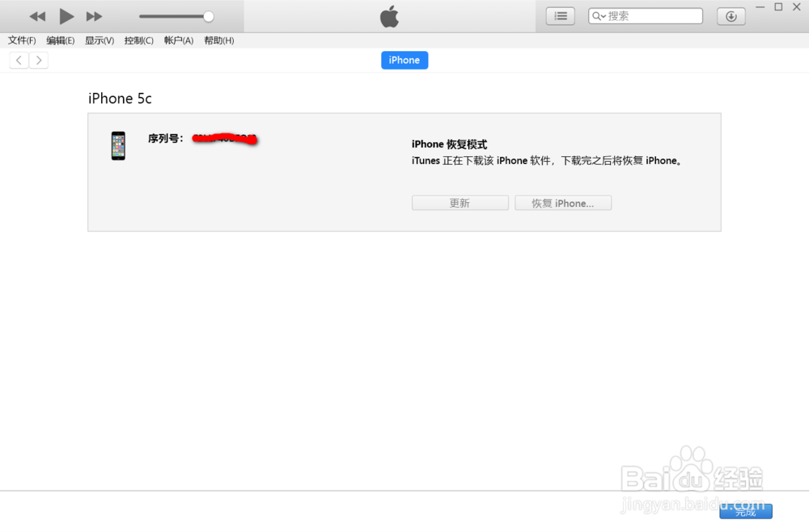Click the 更新 button
The height and width of the screenshot is (532, 809).
(x=460, y=202)
